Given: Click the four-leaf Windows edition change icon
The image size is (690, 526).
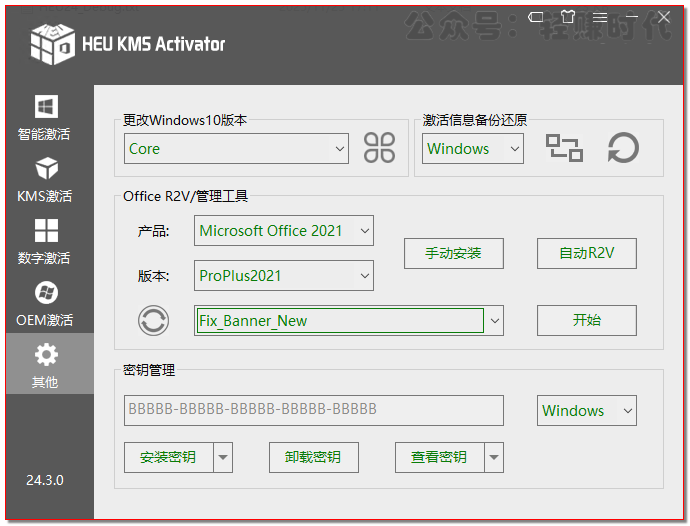Looking at the screenshot, I should coord(380,148).
